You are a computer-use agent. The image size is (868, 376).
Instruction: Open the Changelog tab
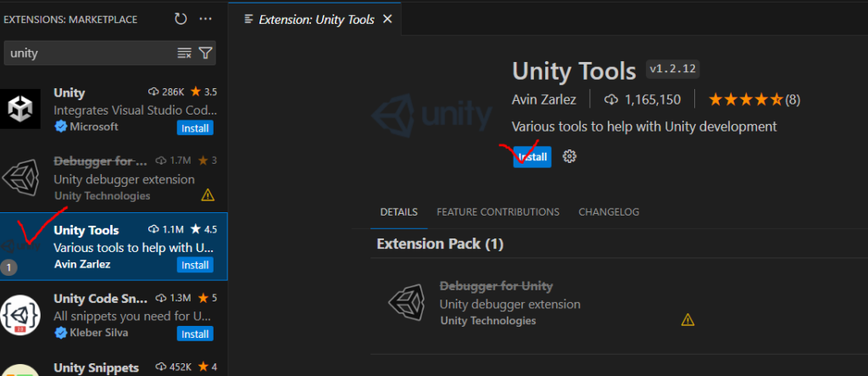[609, 211]
